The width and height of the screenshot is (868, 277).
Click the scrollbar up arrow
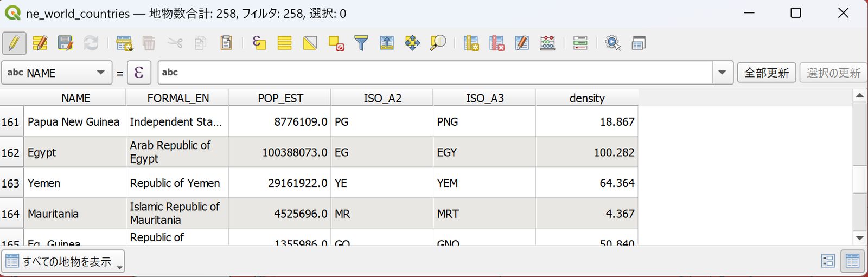click(x=860, y=96)
